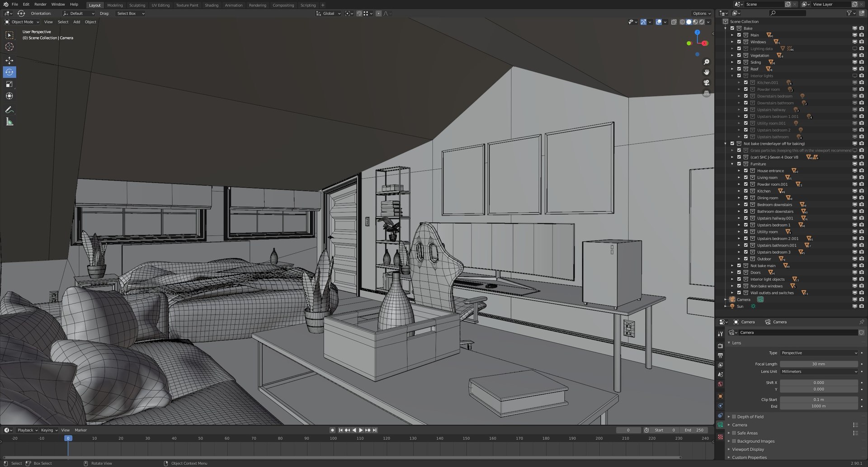Toggle snapping magnet in the header
Screen dimensions: 868x467
coord(359,14)
